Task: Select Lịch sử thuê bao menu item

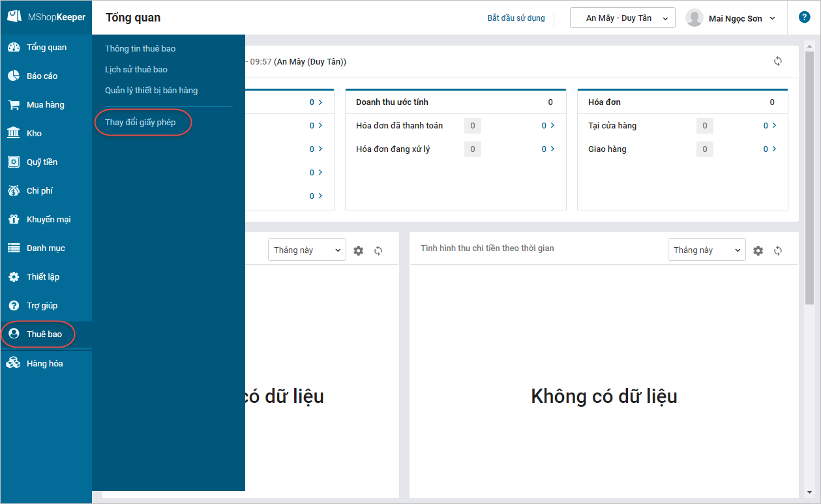Action: pyautogui.click(x=136, y=70)
